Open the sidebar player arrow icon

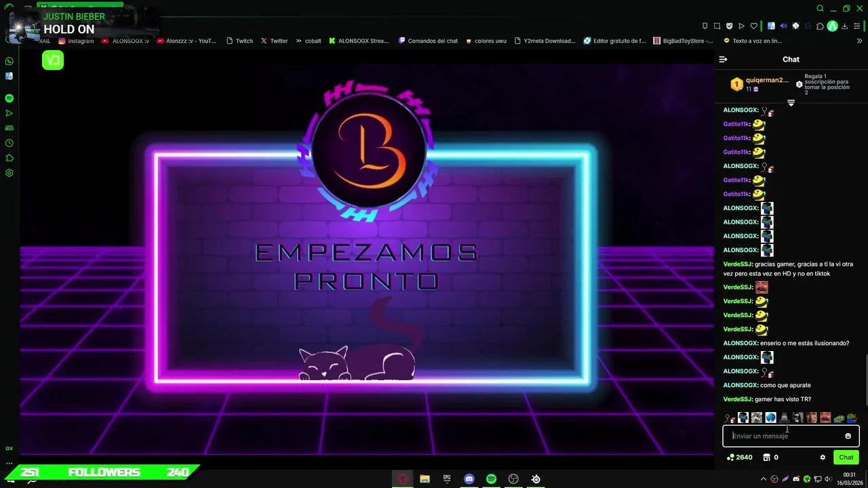[9, 113]
